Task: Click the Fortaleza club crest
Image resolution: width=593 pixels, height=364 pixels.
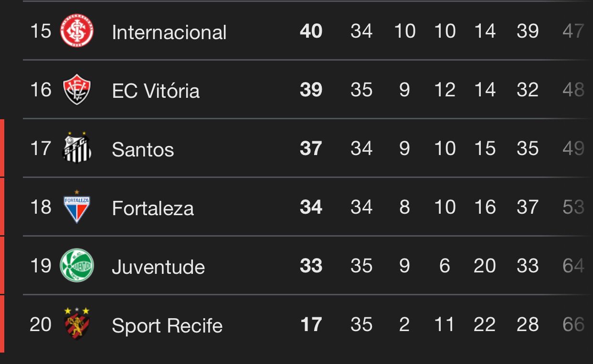Action: pos(77,207)
